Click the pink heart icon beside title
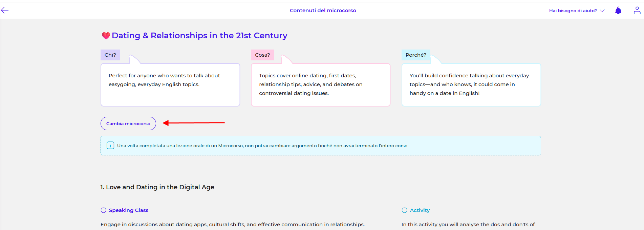Viewport: 644px width, 230px height. click(106, 36)
